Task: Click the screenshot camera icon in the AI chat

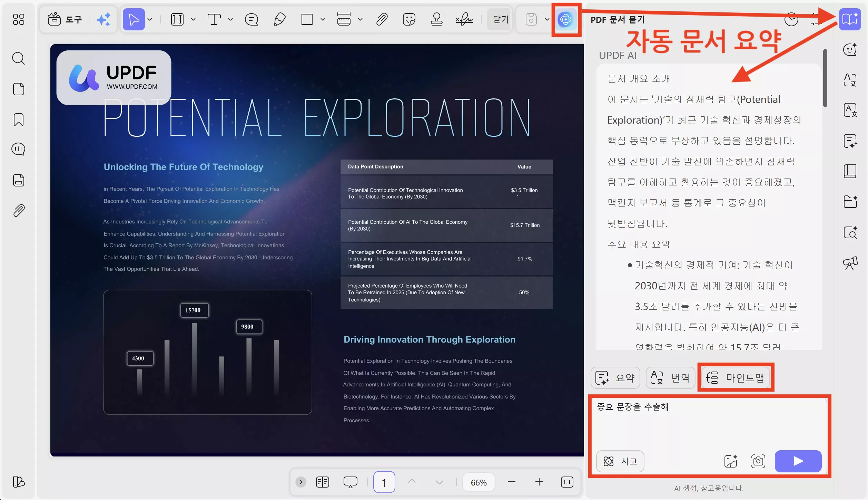Action: pyautogui.click(x=758, y=461)
